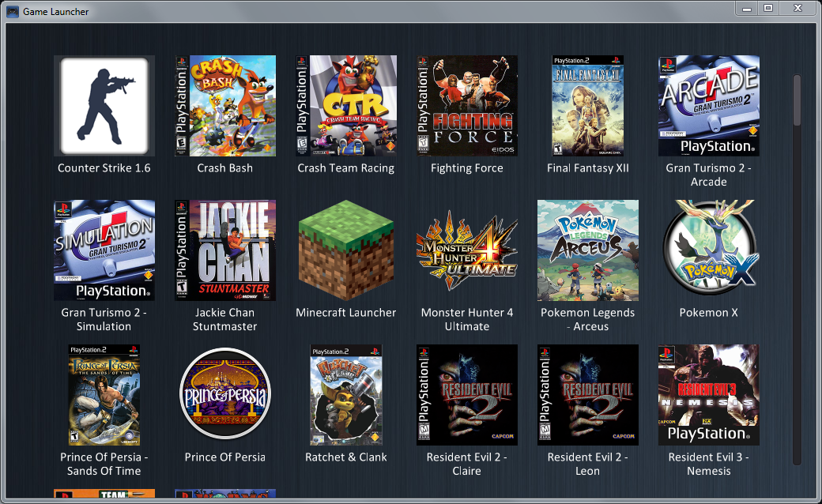Open the Crash Bash cover icon
Screen dimensions: 822x504
point(225,106)
